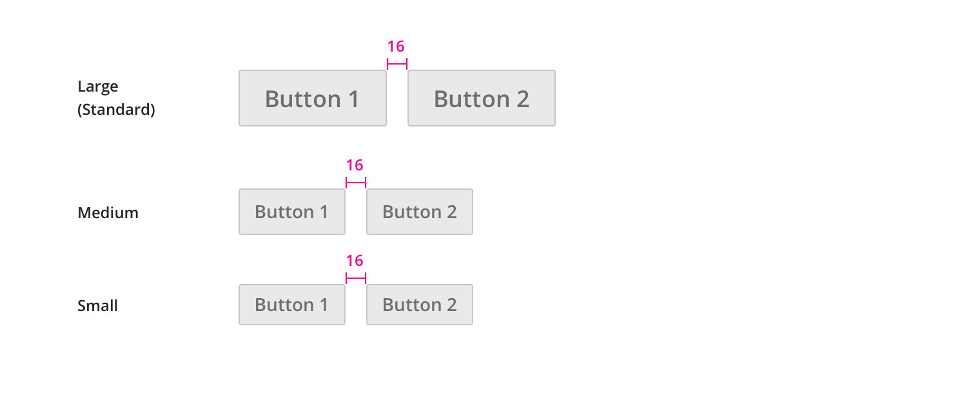Select the small-size Button 2
980x395 pixels.
420,305
